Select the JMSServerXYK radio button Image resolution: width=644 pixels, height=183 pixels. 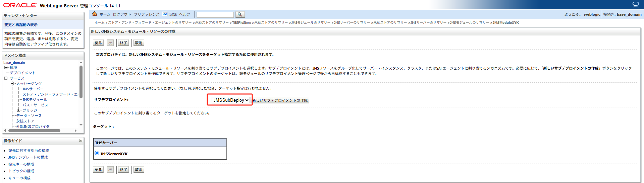(x=97, y=153)
